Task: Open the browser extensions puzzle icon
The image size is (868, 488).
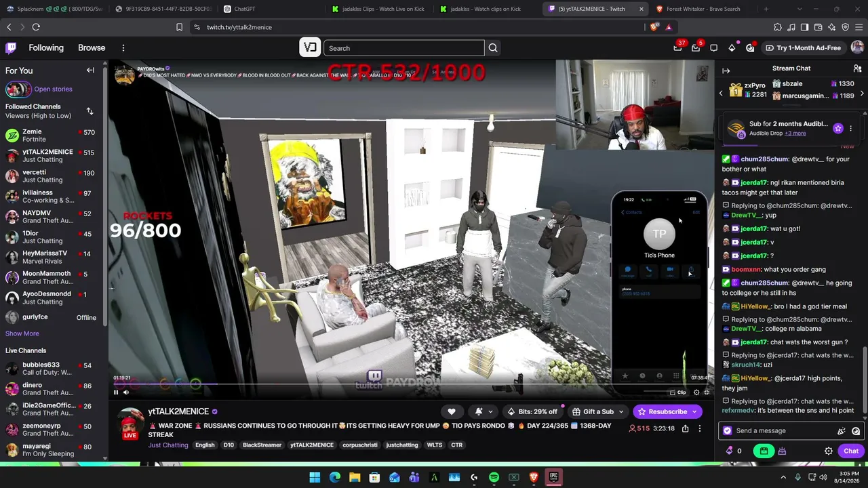Action: (778, 27)
